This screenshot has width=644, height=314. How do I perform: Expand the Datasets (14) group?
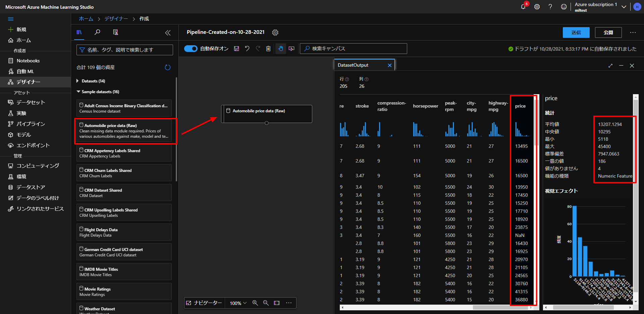coord(78,81)
